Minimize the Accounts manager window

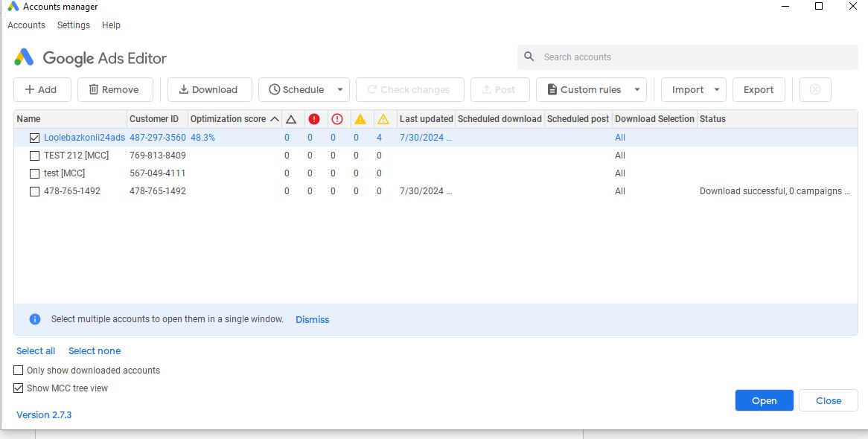coord(785,6)
